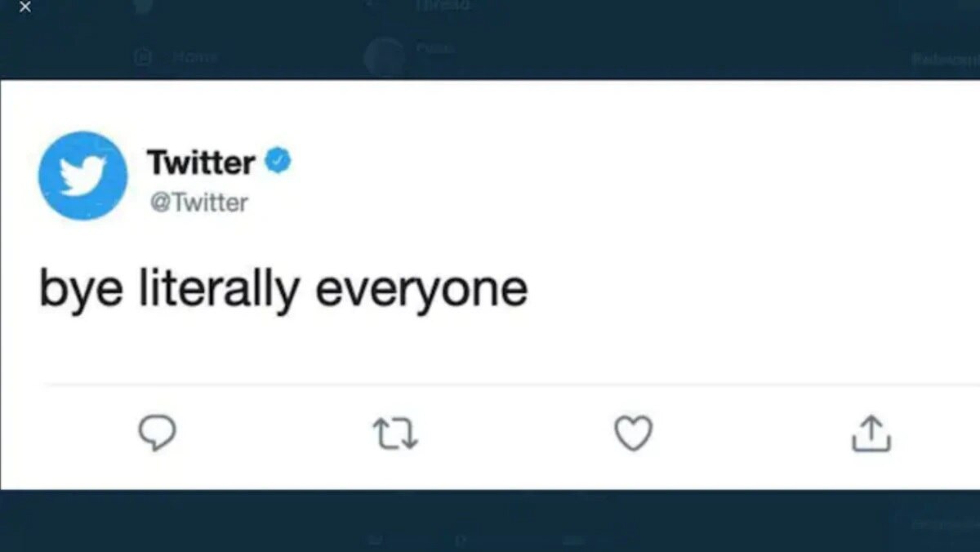Like the tweet by toggling the heart
The height and width of the screenshot is (552, 980).
tap(633, 434)
